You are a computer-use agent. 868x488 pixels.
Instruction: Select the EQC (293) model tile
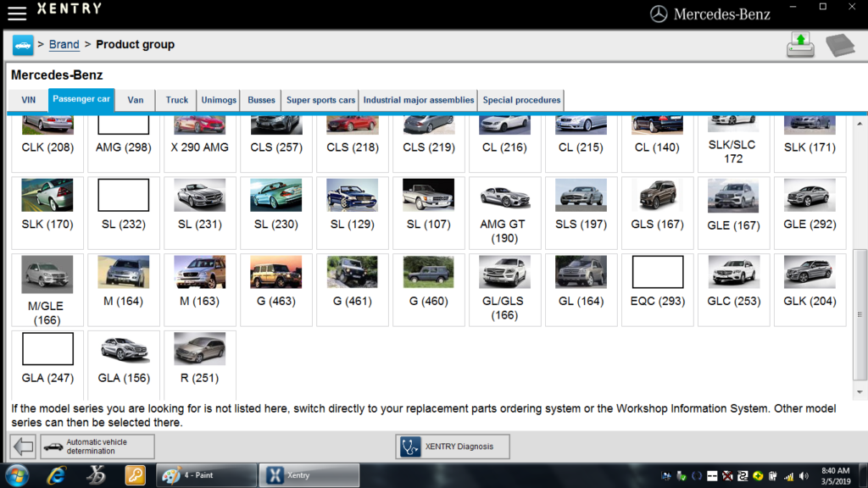click(658, 290)
